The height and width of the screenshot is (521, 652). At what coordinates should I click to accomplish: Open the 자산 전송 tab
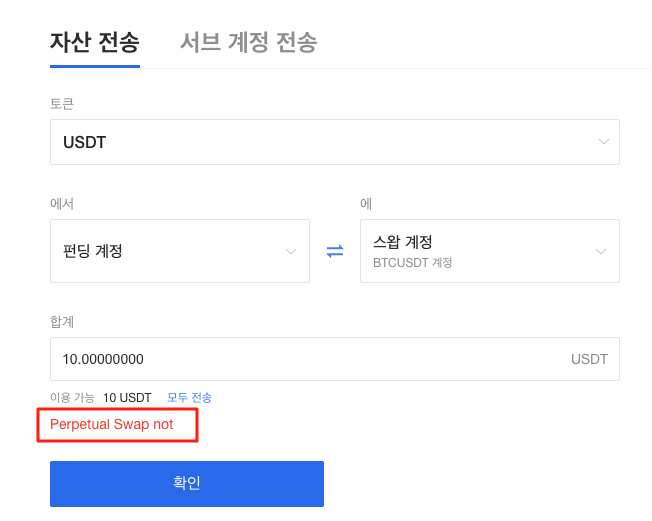click(95, 42)
